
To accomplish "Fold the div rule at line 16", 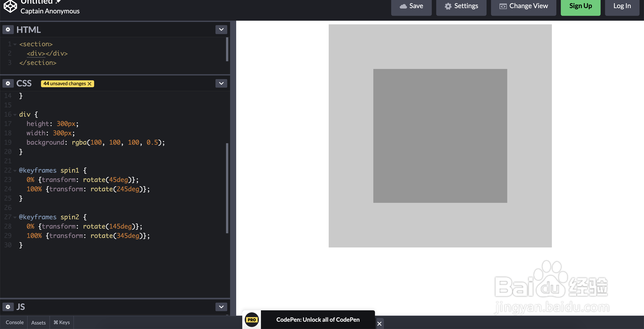I will (x=15, y=115).
